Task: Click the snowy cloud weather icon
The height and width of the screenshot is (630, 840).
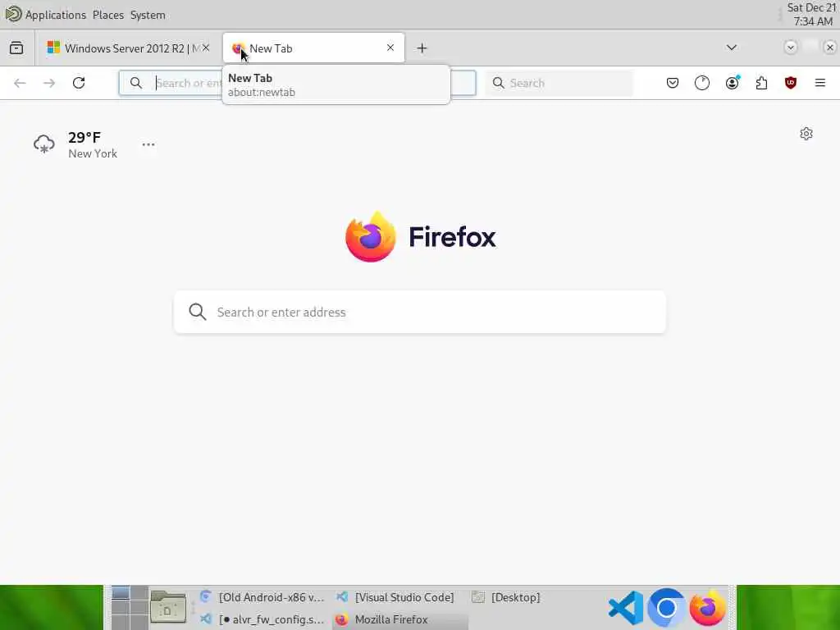Action: point(44,144)
